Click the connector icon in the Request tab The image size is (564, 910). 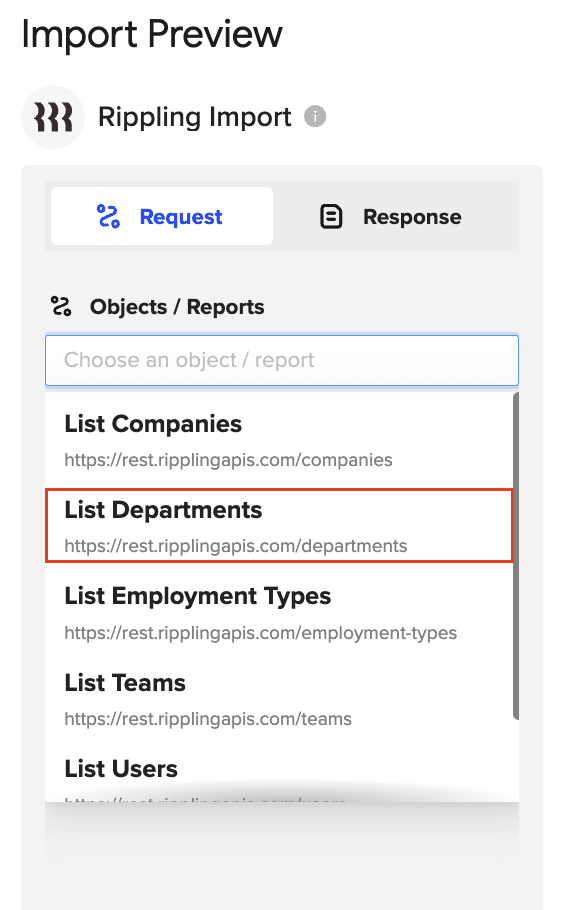coord(108,216)
